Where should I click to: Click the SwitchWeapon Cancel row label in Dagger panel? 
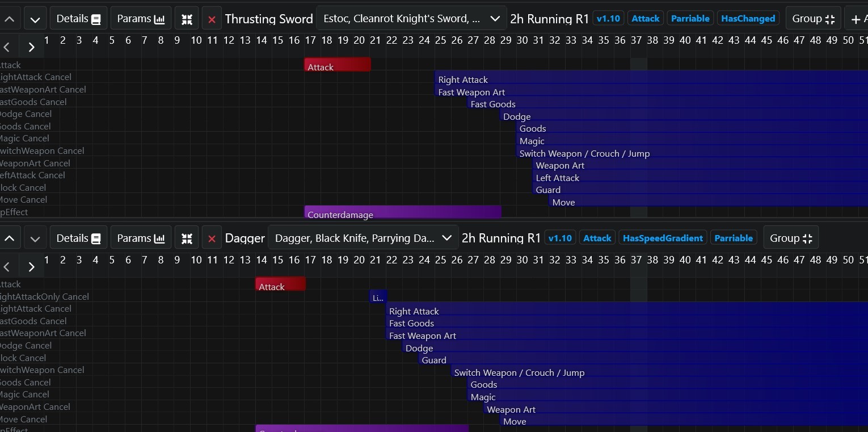click(42, 370)
